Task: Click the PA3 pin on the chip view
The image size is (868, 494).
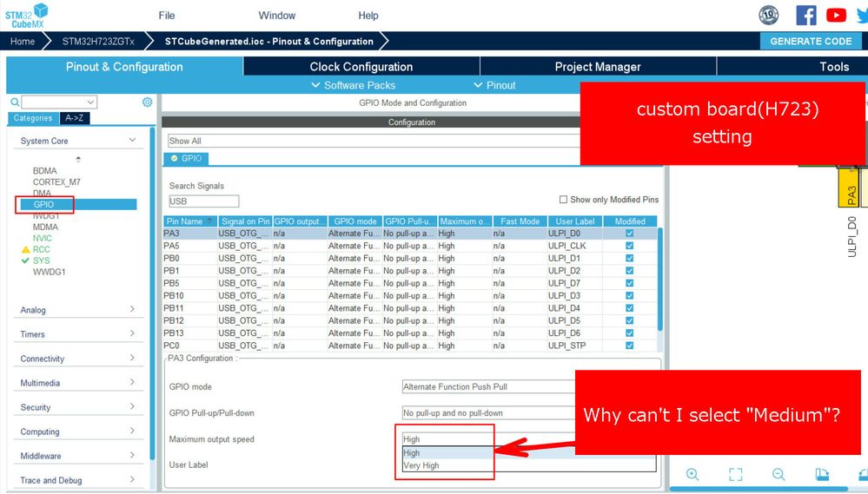Action: (848, 187)
